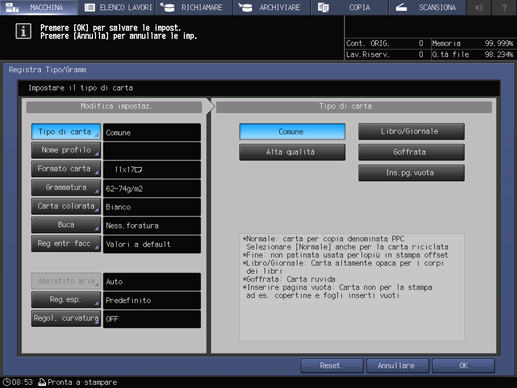The width and height of the screenshot is (517, 388).
Task: Click the Bianco colour value
Action: 152,207
